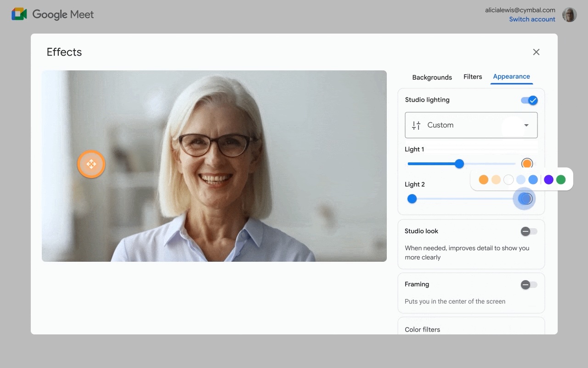The height and width of the screenshot is (368, 588).
Task: Close the Effects dialog
Action: pyautogui.click(x=536, y=52)
